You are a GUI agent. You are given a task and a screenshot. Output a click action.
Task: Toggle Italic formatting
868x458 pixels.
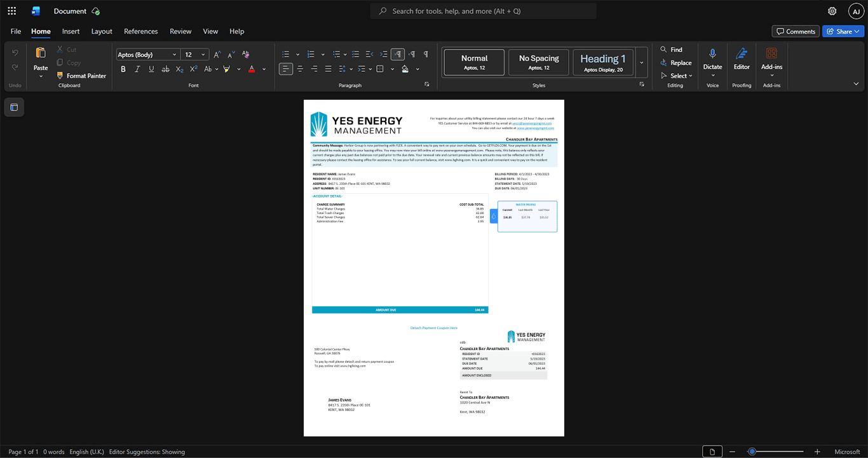click(137, 69)
